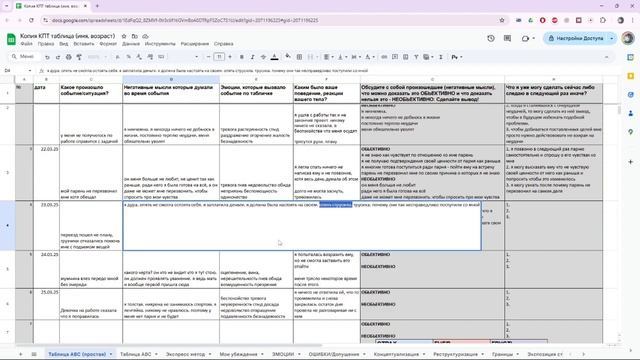Open the Keep side panel icon

click(631, 76)
